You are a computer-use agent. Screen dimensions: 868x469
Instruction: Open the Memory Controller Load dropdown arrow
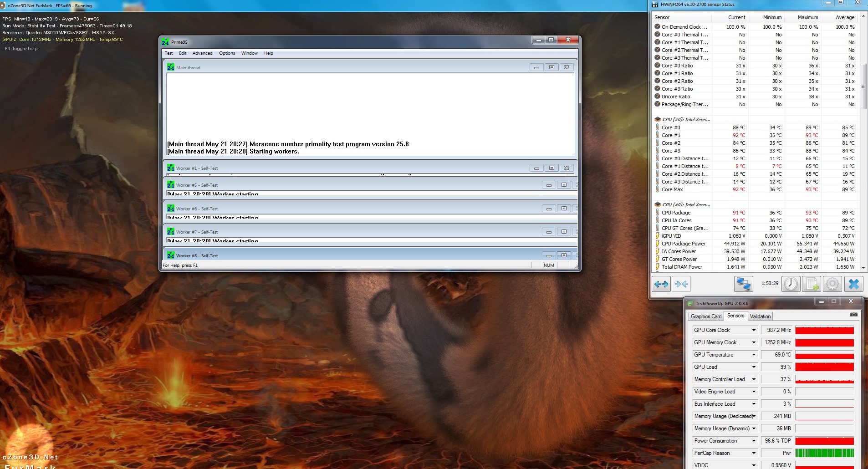click(x=754, y=379)
